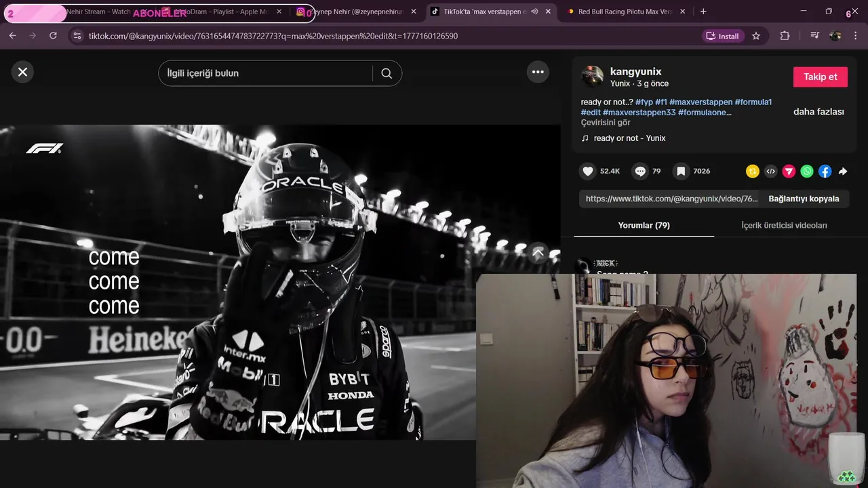Click 'Çevirisini gör' to translate the caption

(606, 123)
